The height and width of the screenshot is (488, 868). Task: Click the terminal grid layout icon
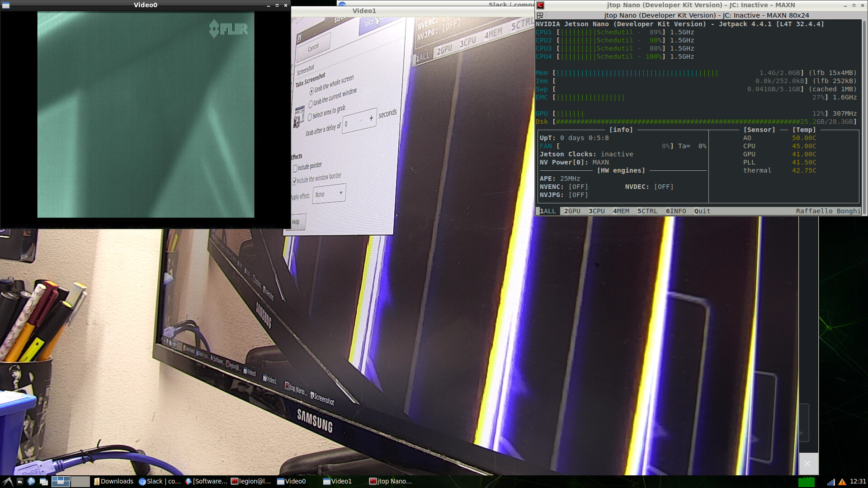[x=540, y=15]
